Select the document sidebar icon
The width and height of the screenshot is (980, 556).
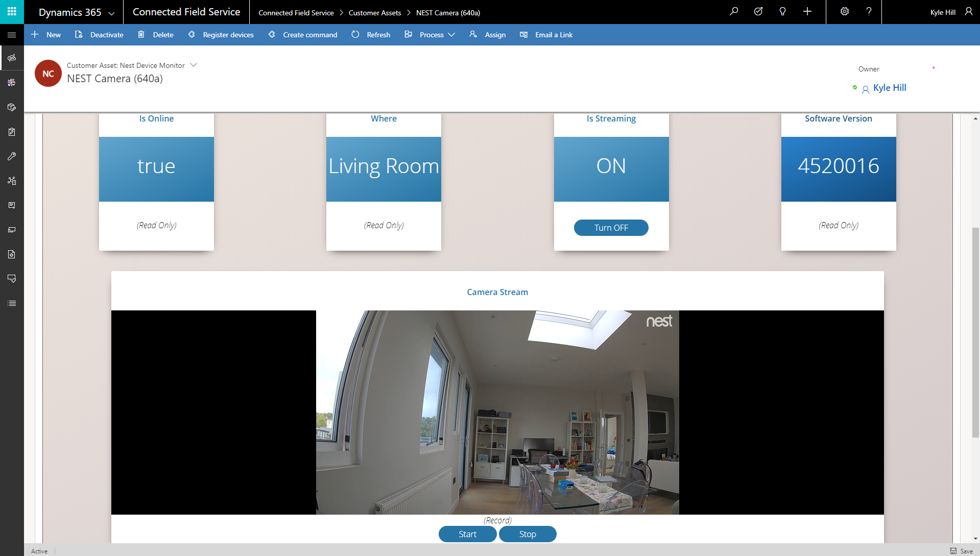tap(12, 254)
